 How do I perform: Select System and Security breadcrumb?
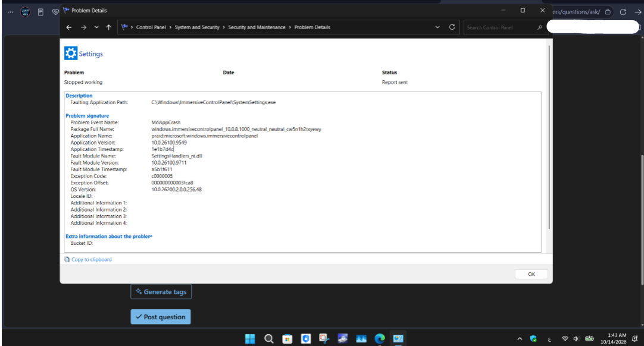click(197, 27)
